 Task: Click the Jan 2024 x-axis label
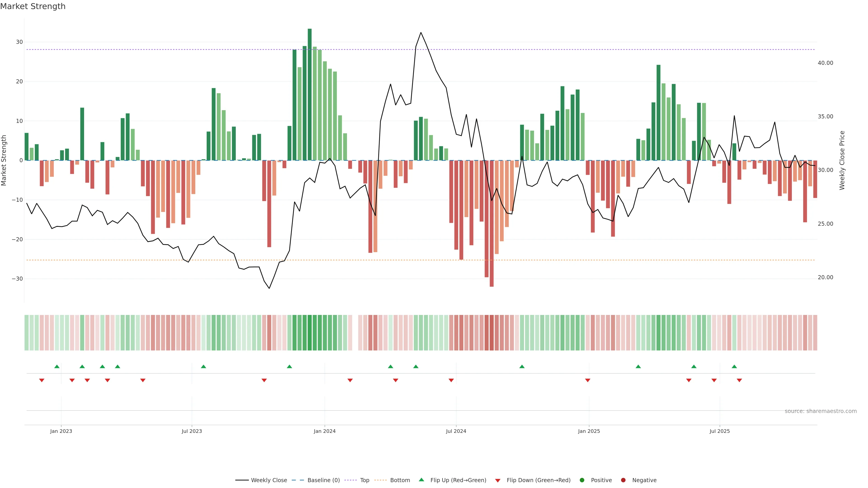point(325,431)
